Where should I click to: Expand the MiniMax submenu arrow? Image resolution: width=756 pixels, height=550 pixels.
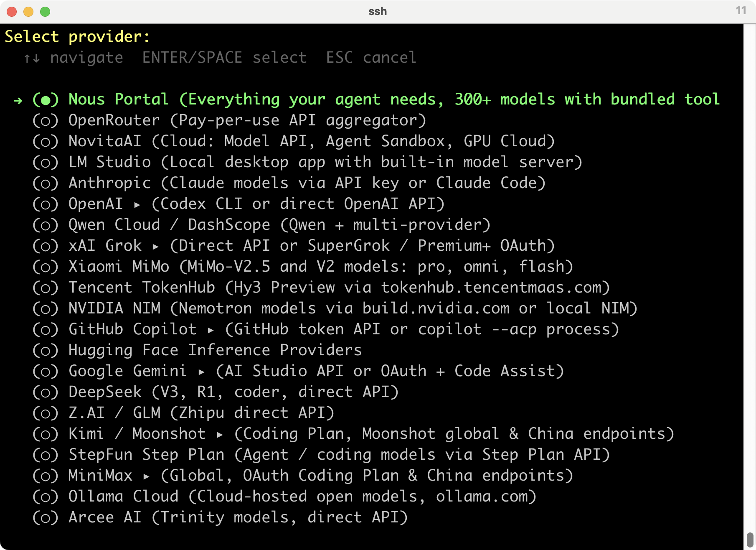pyautogui.click(x=146, y=476)
